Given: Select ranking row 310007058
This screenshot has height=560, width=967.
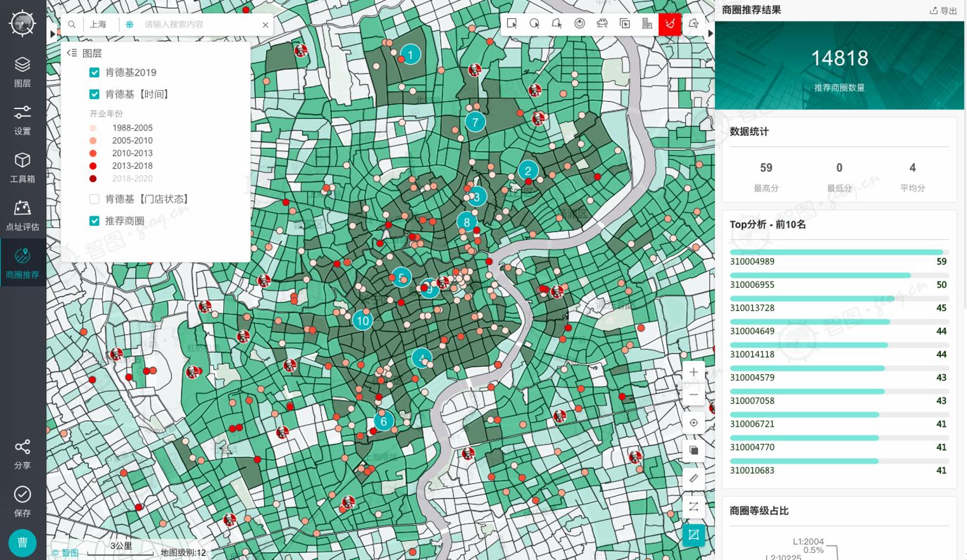Looking at the screenshot, I should click(x=838, y=397).
